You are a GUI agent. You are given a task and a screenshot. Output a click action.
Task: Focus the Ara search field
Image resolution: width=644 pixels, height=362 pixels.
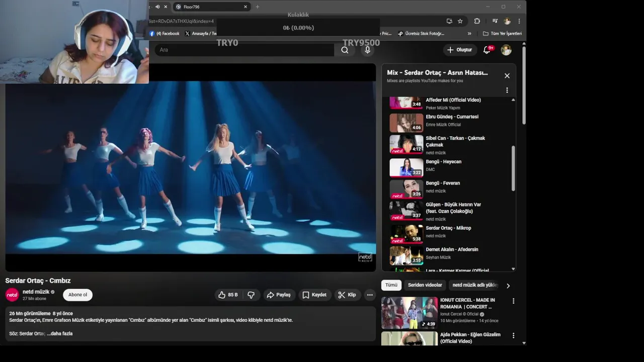pyautogui.click(x=245, y=50)
